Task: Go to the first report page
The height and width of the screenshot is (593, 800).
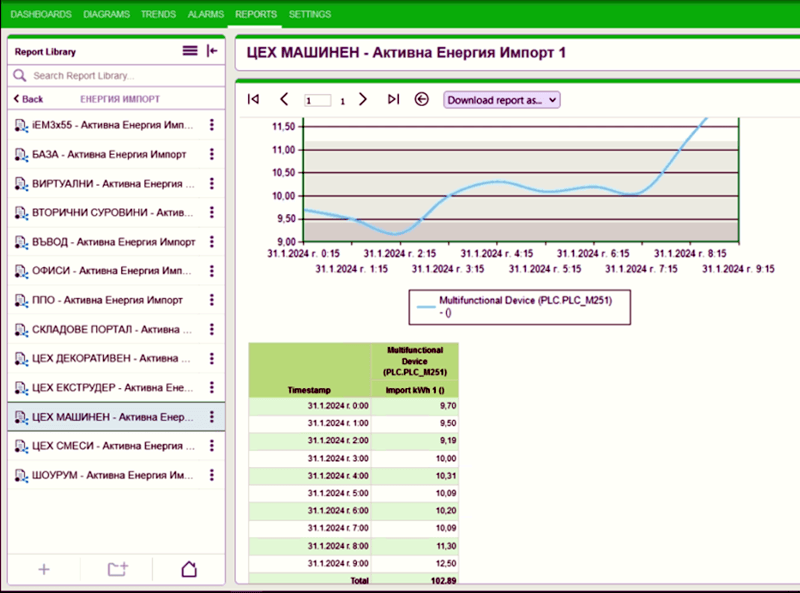Action: [x=253, y=99]
